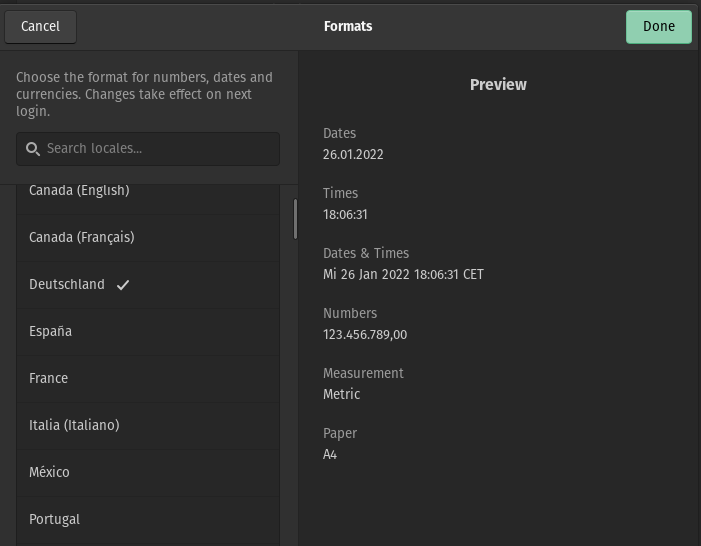The width and height of the screenshot is (701, 546).
Task: Click the Times preview value 18:06:31
Action: (345, 215)
